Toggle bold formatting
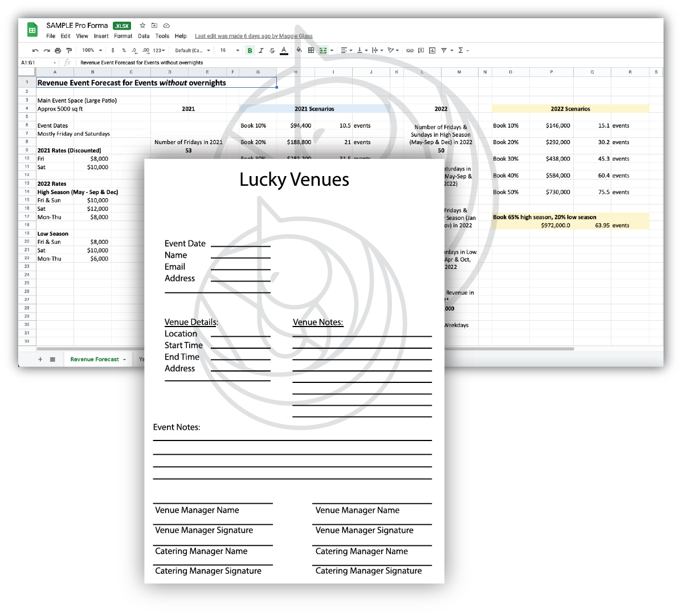This screenshot has width=682, height=616. click(x=250, y=51)
